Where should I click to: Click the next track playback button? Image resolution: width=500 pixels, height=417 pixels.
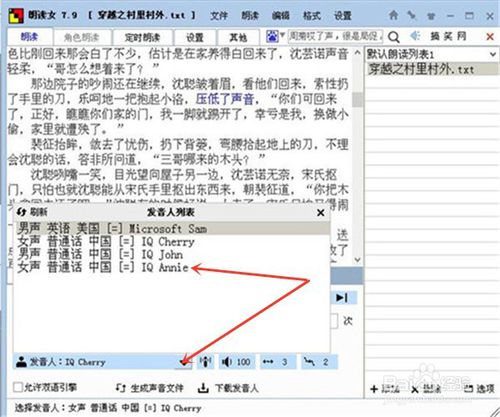(342, 297)
